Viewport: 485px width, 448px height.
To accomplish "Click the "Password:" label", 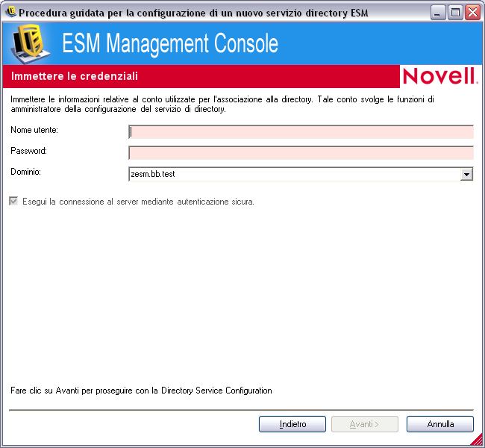I will click(29, 151).
